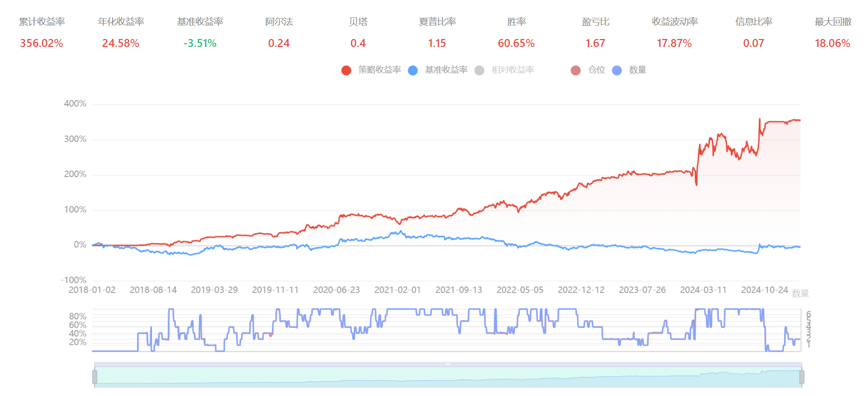Click the blue 数量 legend dot
Image resolution: width=868 pixels, height=396 pixels.
pos(617,70)
